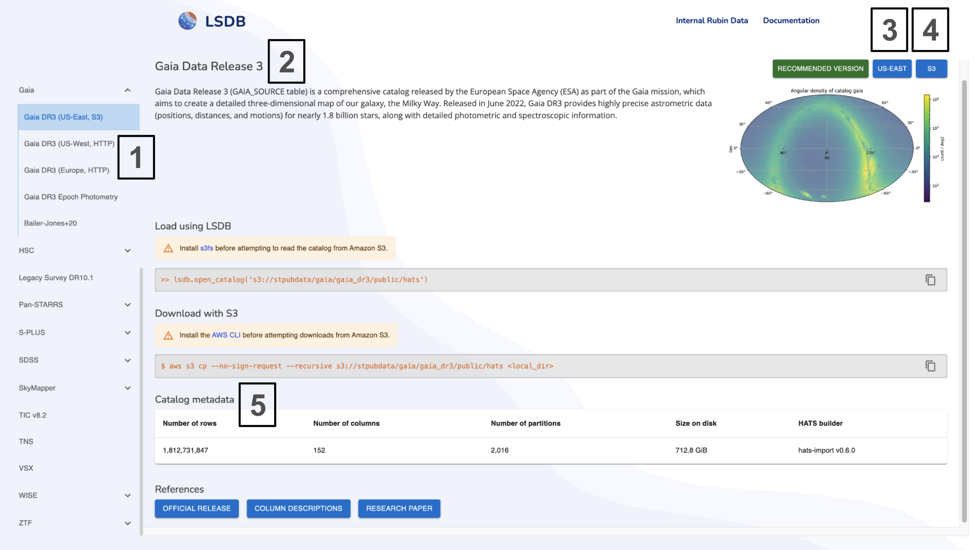Open COLUMN DESCRIPTIONS reference
980x550 pixels.
coord(298,508)
